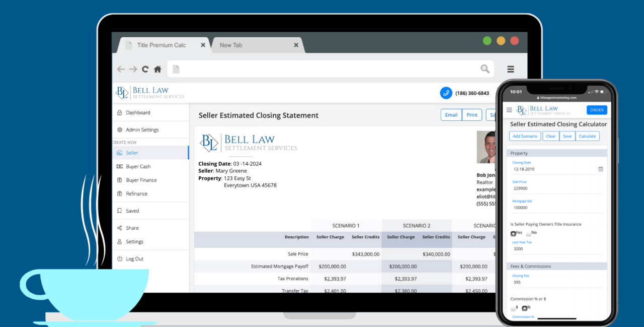The width and height of the screenshot is (644, 327).
Task: Open the calendar icon beside Closing Date
Action: pyautogui.click(x=600, y=169)
